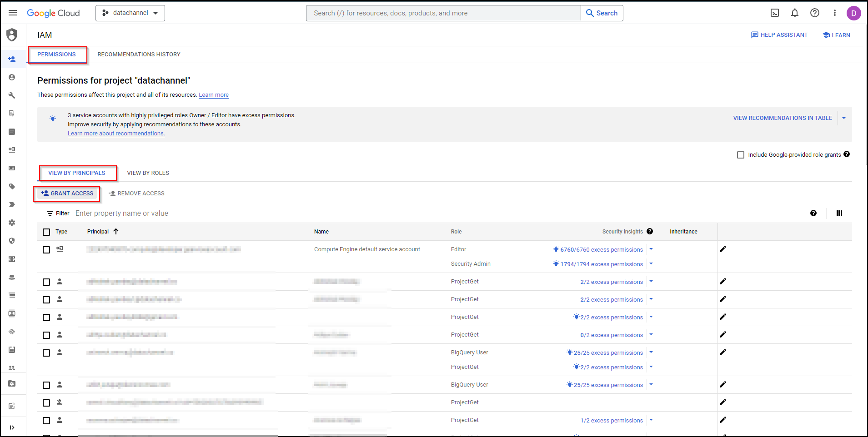Expand dropdown for 1/2 excess permissions
868x437 pixels.
[x=651, y=420]
